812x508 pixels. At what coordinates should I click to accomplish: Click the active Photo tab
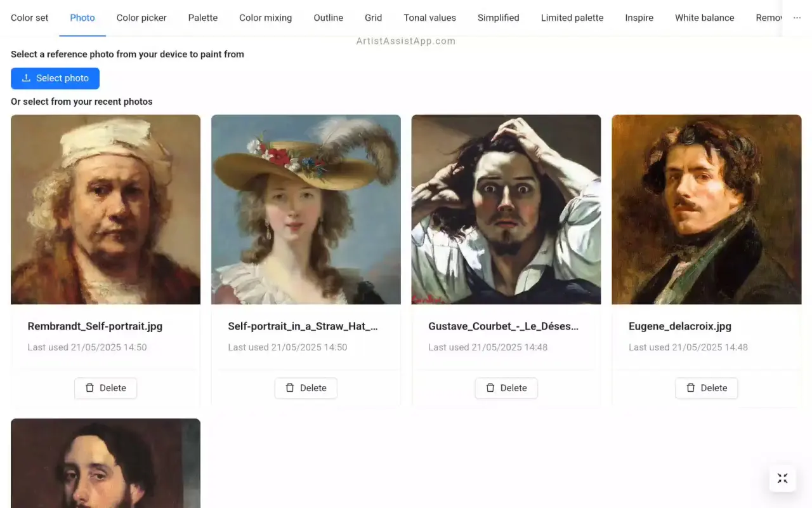tap(82, 18)
